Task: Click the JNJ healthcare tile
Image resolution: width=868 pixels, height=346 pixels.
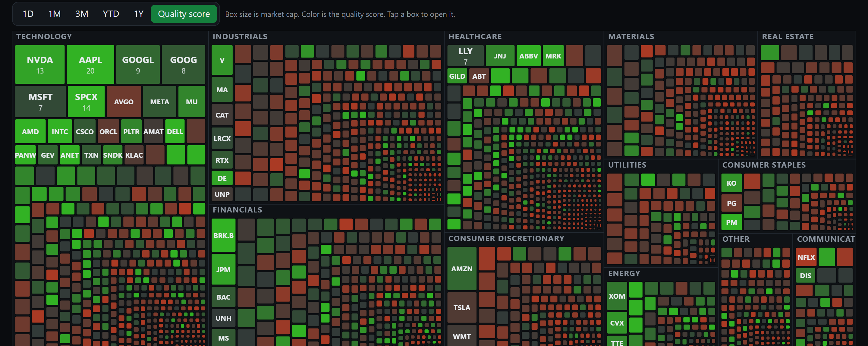Action: [x=500, y=55]
